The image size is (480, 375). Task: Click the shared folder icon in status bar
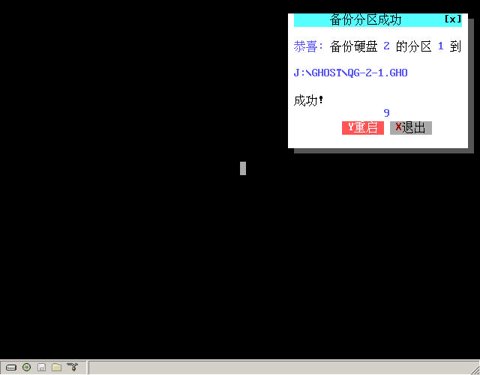[x=57, y=367]
